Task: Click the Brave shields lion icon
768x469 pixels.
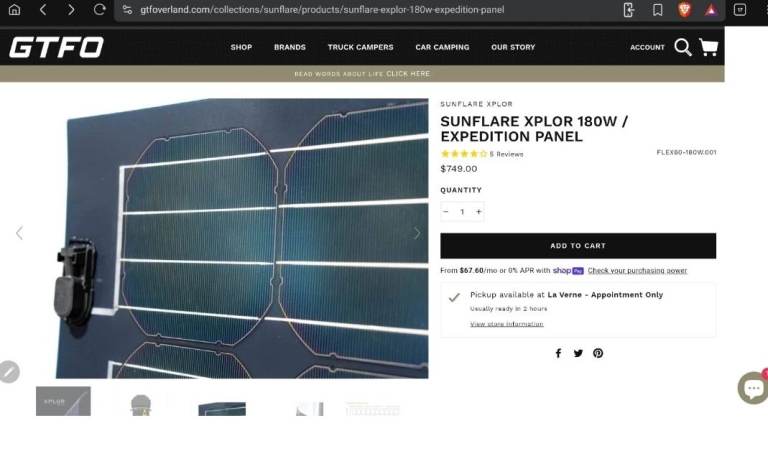Action: coord(684,9)
